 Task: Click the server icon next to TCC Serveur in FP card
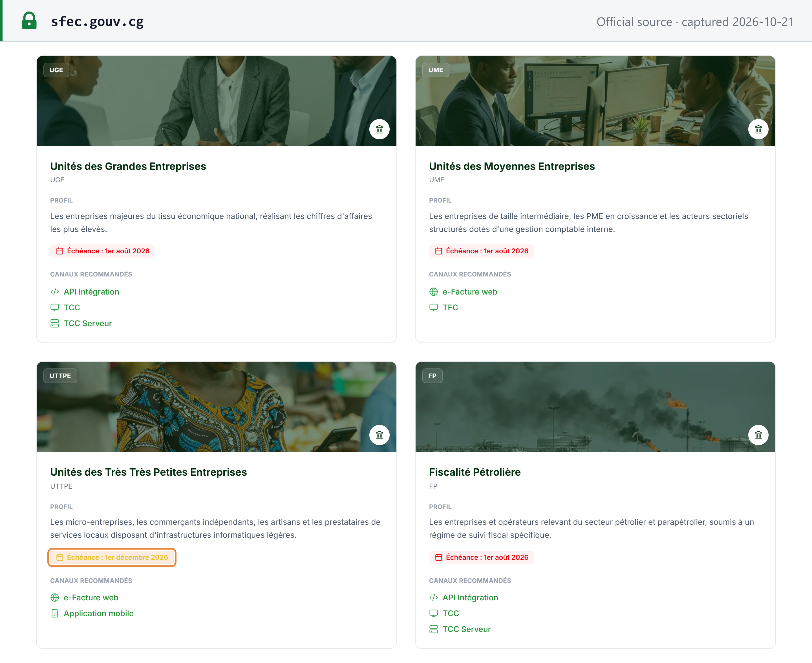pos(433,629)
